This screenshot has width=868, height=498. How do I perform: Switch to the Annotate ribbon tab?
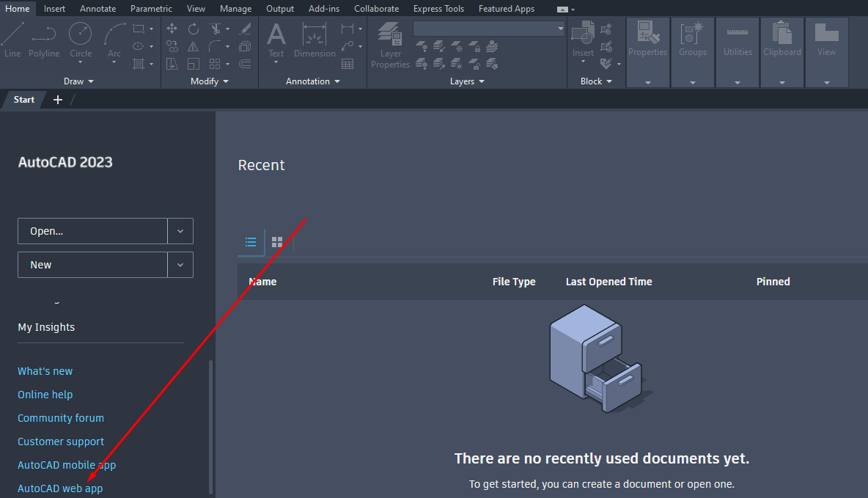[x=98, y=9]
